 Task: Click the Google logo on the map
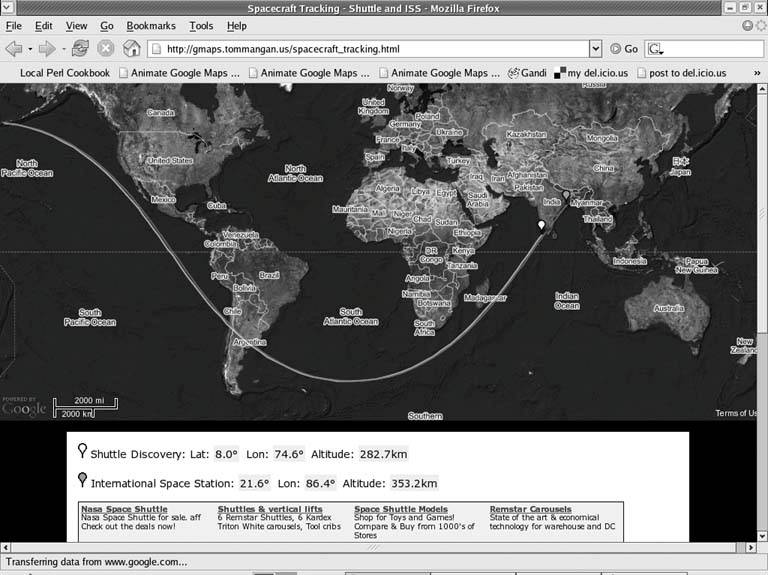coord(24,409)
